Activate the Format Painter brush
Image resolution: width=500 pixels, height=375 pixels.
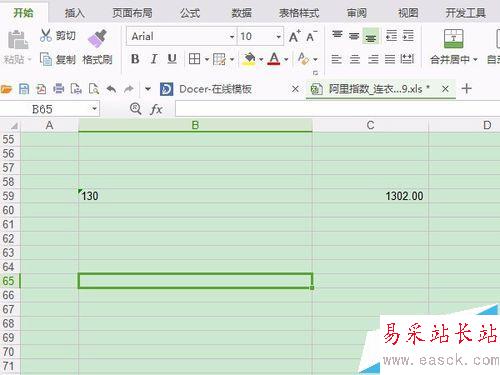(97, 38)
